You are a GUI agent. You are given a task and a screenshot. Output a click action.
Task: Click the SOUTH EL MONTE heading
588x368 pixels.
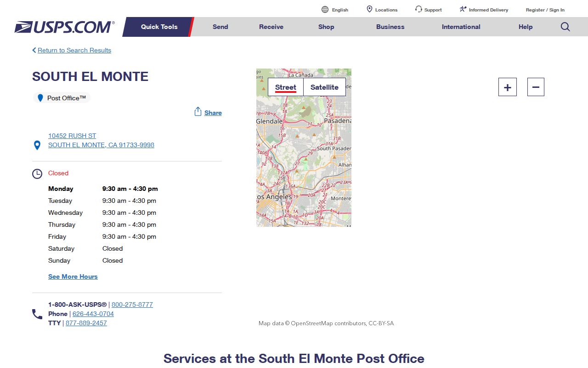90,76
